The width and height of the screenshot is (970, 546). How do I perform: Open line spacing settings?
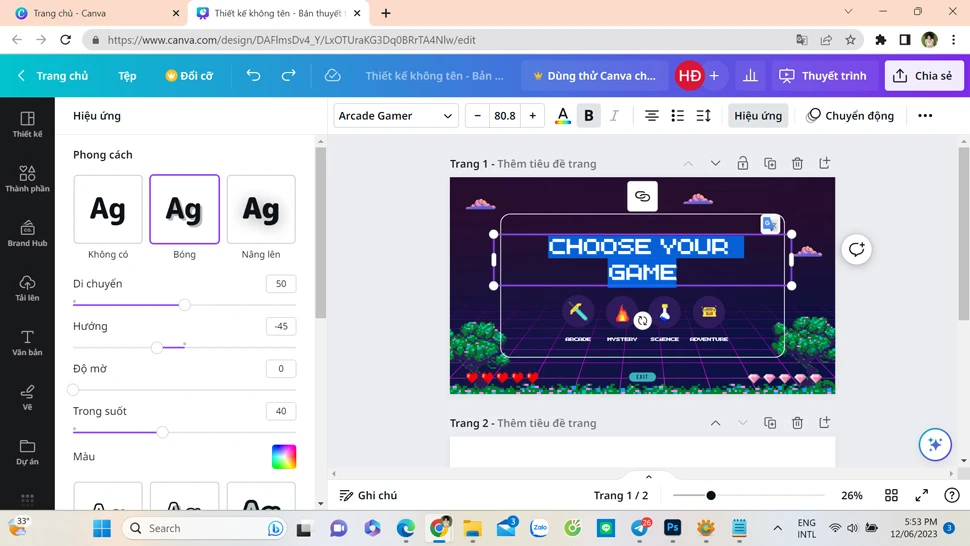pyautogui.click(x=703, y=116)
